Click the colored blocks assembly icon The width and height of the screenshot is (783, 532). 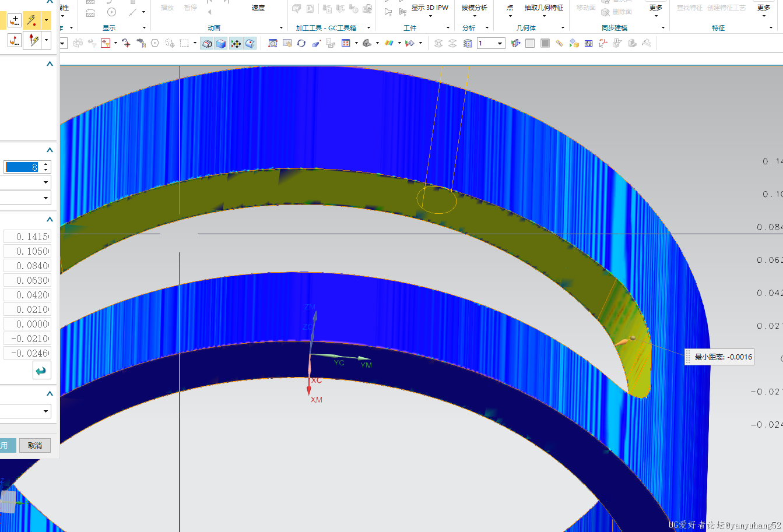click(574, 43)
